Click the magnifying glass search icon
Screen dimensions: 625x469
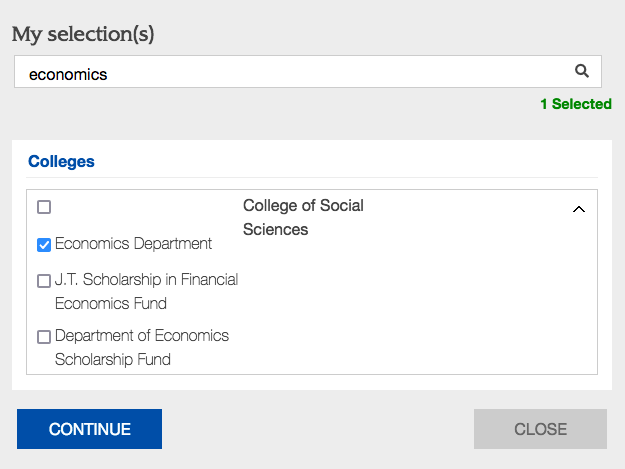click(581, 71)
